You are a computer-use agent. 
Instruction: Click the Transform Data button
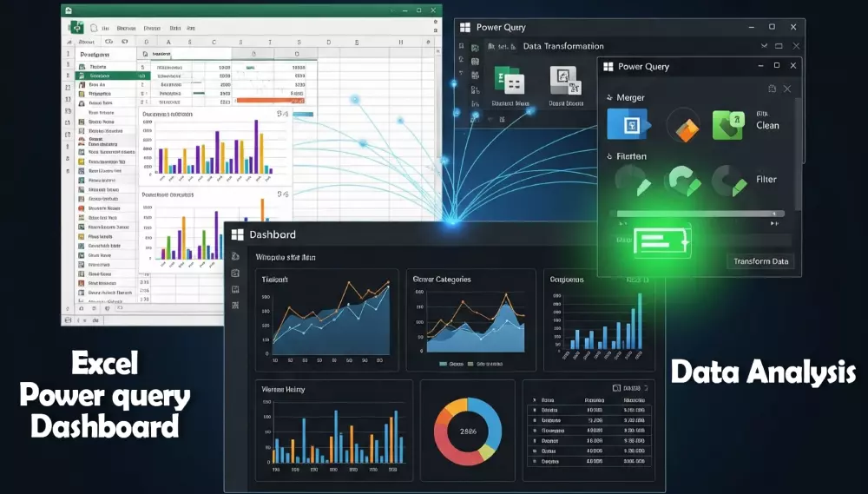(x=760, y=261)
